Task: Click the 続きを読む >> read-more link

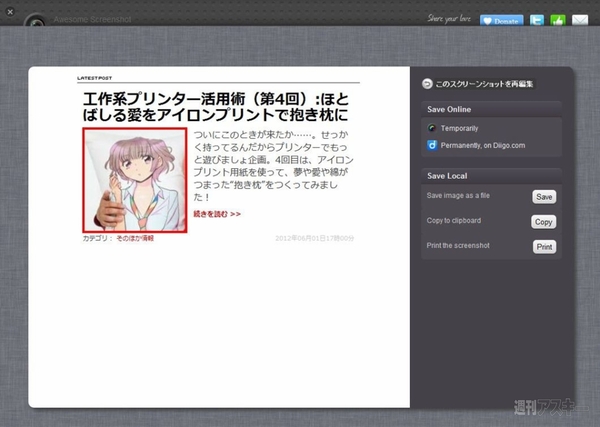Action: 217,214
